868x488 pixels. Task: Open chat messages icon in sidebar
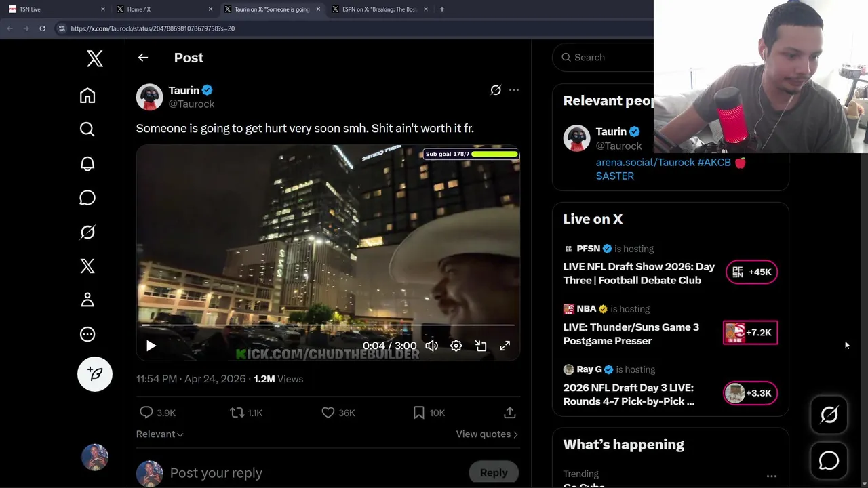coord(87,198)
